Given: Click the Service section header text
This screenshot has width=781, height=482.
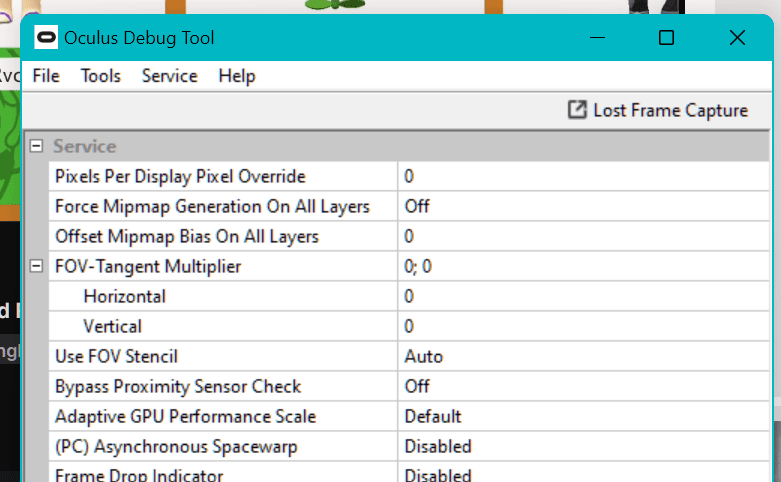Looking at the screenshot, I should click(85, 146).
